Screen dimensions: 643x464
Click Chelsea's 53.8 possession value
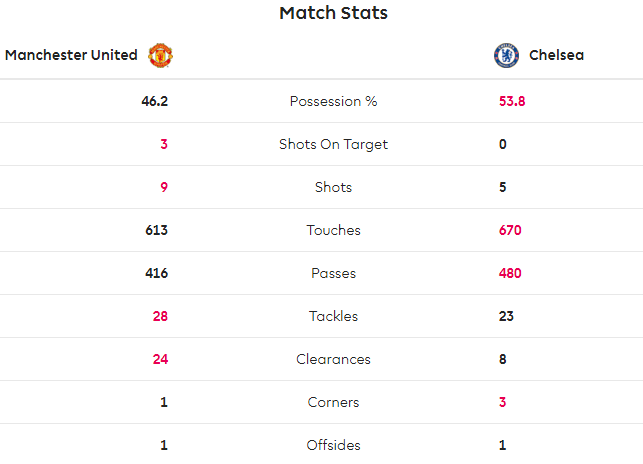512,101
